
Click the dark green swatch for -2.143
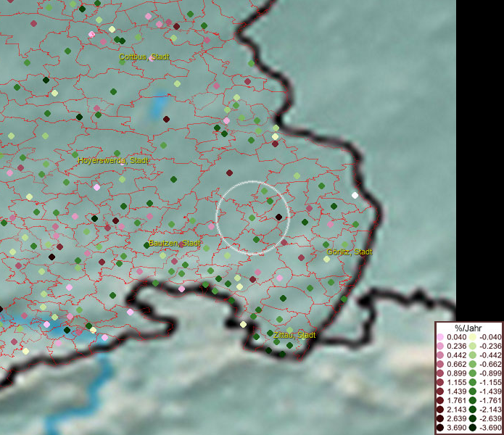pyautogui.click(x=473, y=410)
